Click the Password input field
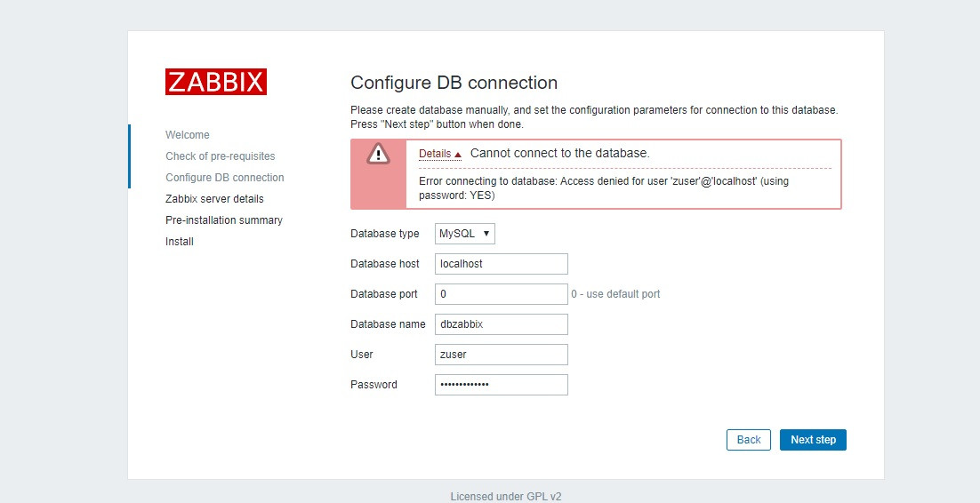The image size is (980, 503). click(501, 385)
